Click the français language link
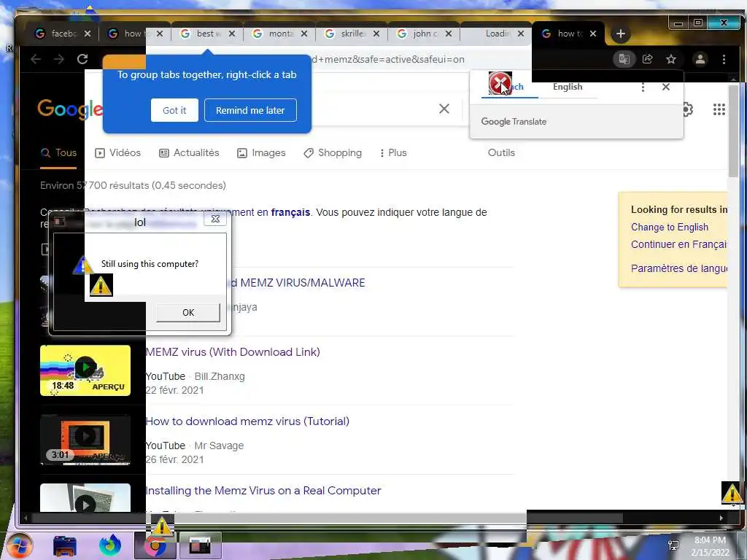This screenshot has width=747, height=560. coord(290,212)
